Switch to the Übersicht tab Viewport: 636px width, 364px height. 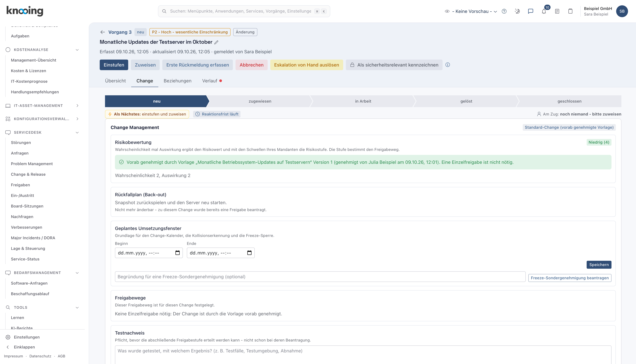pos(115,81)
